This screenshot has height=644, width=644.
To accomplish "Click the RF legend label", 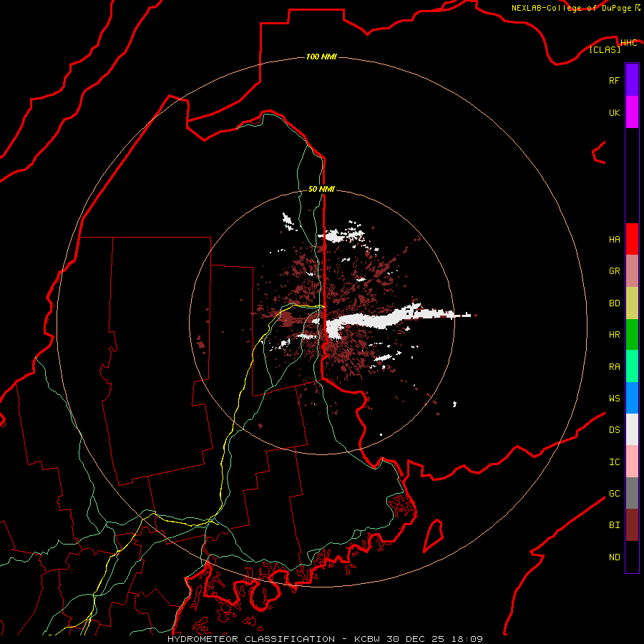I will (x=614, y=81).
